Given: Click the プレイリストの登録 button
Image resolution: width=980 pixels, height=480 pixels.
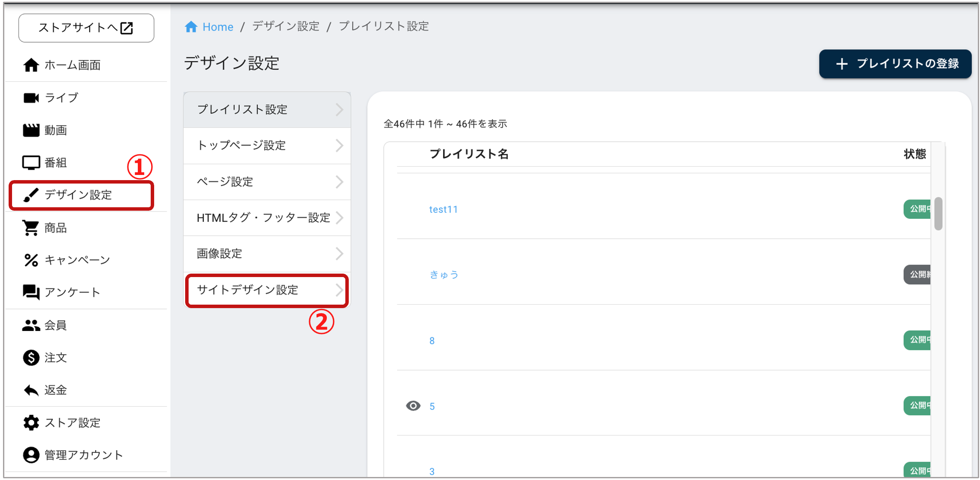Looking at the screenshot, I should pyautogui.click(x=894, y=63).
